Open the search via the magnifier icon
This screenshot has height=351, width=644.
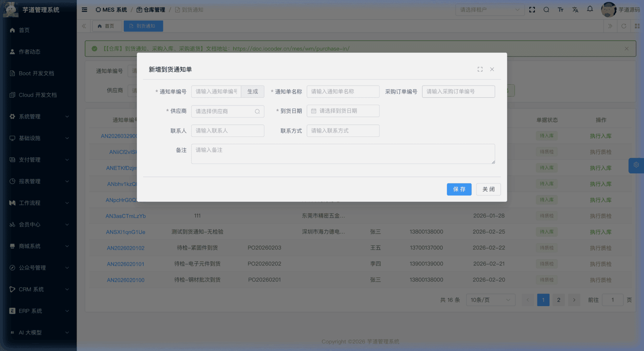(x=546, y=10)
